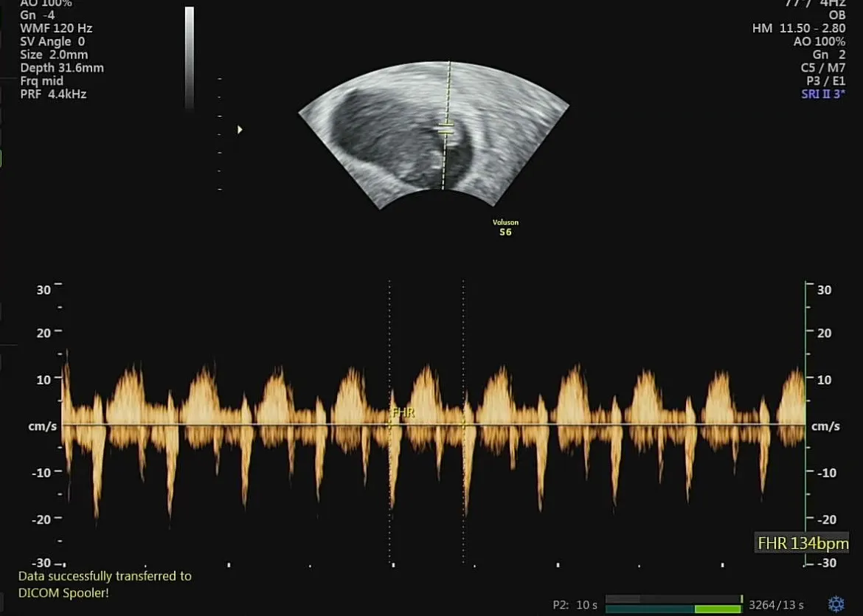The width and height of the screenshot is (863, 616).
Task: Click the Voluson S6 logo
Action: pos(505,227)
